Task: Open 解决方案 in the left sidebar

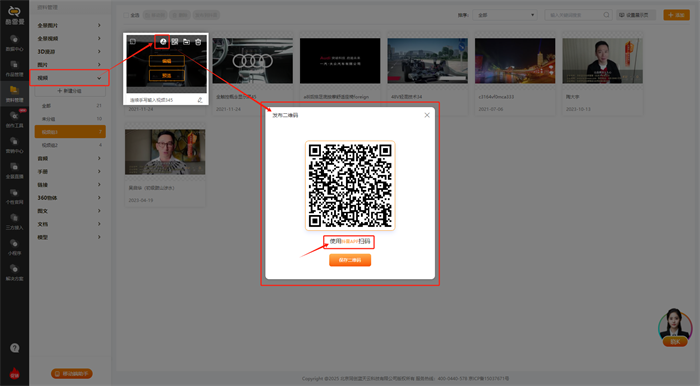Action: [x=14, y=272]
